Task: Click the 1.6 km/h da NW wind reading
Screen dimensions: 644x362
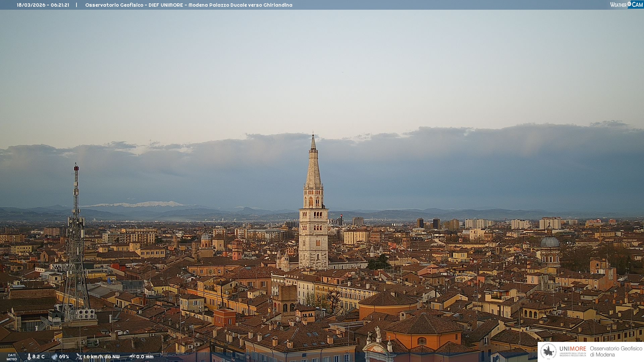Action: tap(101, 357)
